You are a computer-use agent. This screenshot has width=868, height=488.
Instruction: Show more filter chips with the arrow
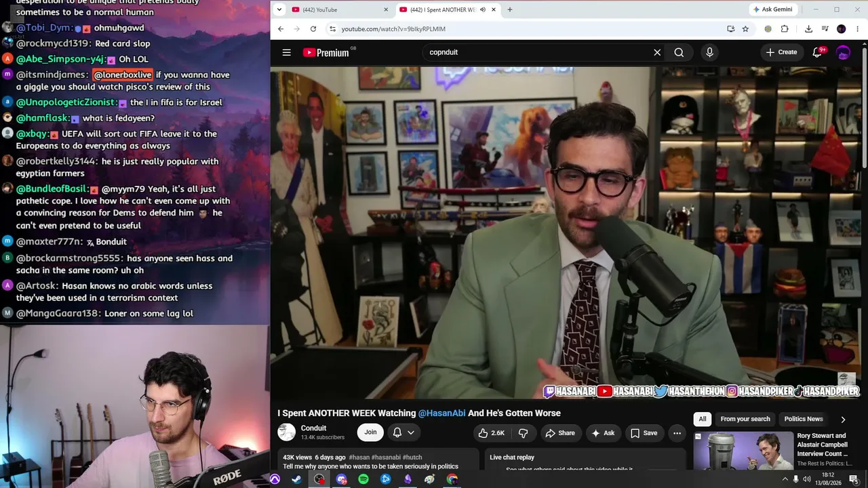pos(843,419)
